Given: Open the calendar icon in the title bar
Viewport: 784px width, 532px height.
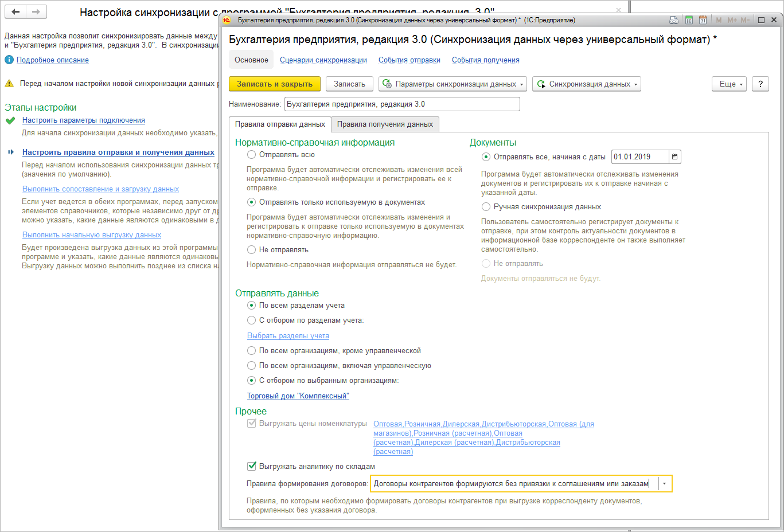Looking at the screenshot, I should pos(703,20).
